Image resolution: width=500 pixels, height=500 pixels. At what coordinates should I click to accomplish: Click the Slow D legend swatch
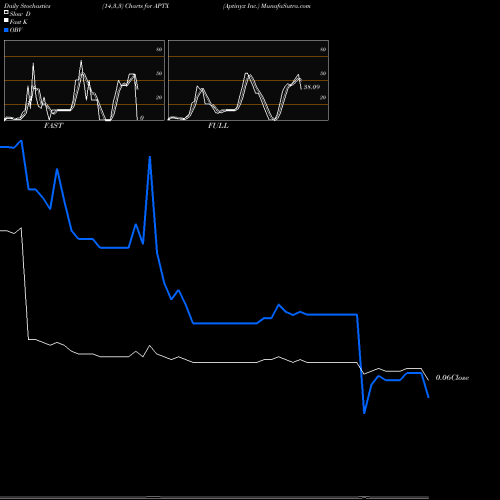tap(6, 12)
